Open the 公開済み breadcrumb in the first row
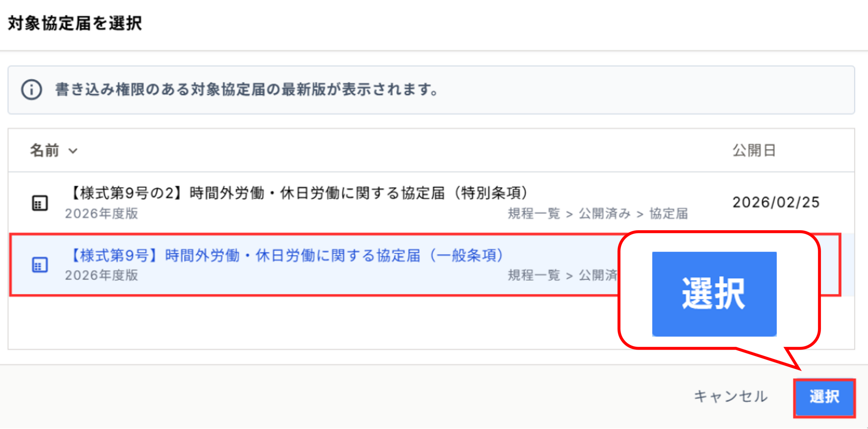 point(605,214)
